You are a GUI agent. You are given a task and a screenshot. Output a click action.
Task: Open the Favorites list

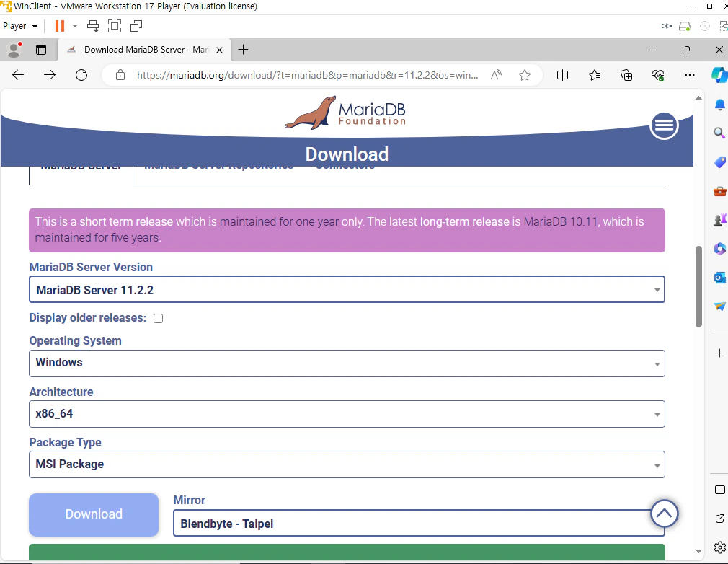(594, 75)
